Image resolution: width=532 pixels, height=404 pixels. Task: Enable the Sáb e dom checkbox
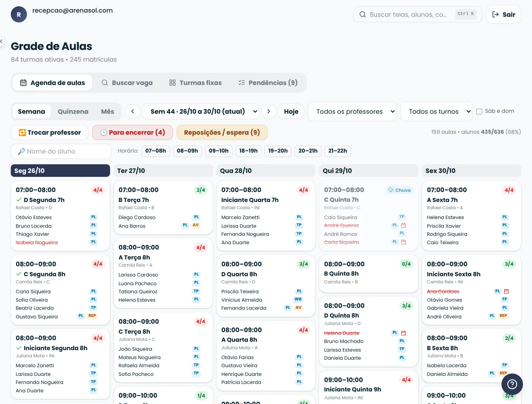pos(479,112)
